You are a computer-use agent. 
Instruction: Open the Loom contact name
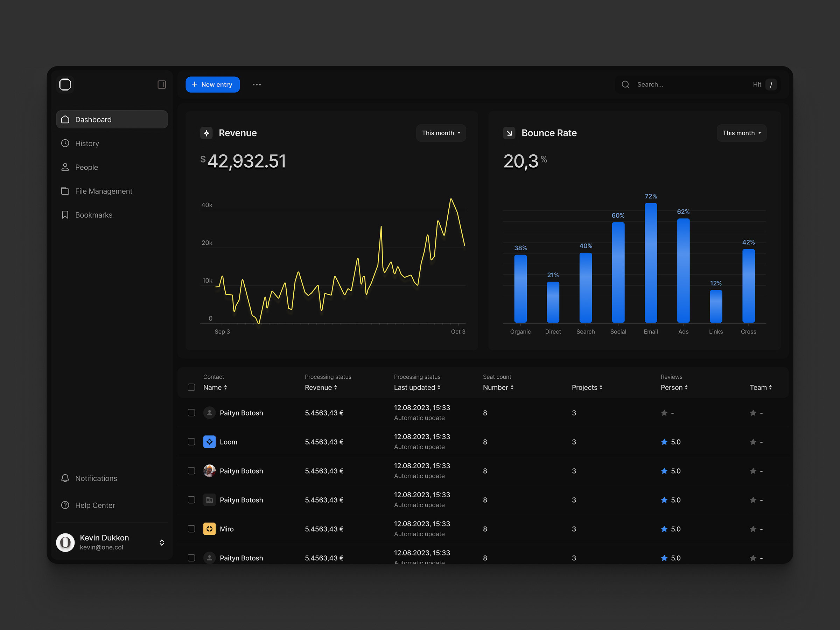click(229, 442)
